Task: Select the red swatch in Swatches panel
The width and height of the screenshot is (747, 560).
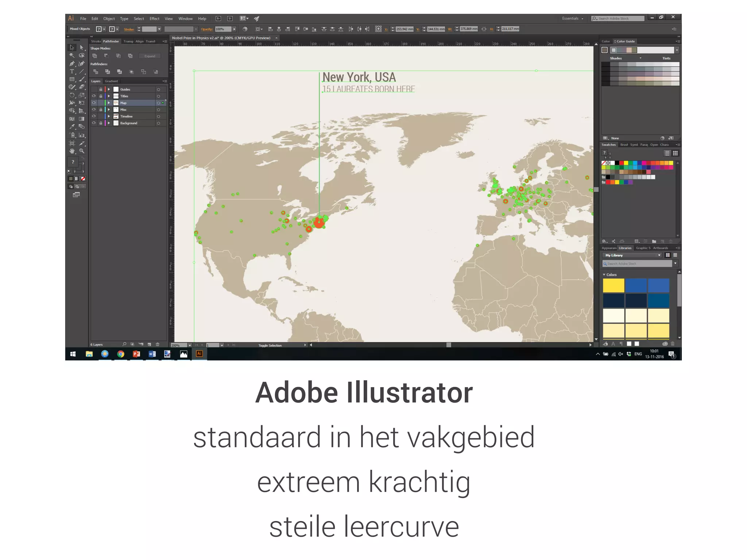Action: pos(622,163)
